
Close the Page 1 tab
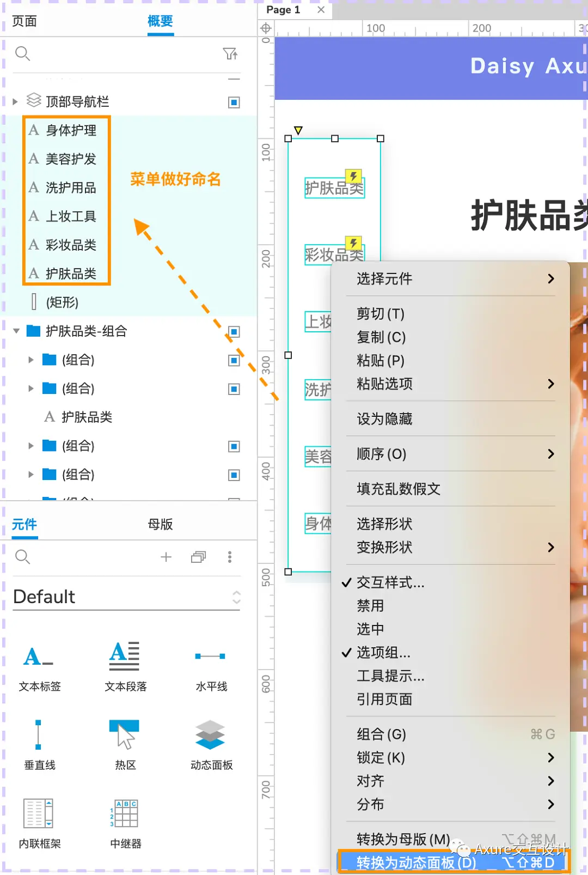click(x=321, y=10)
